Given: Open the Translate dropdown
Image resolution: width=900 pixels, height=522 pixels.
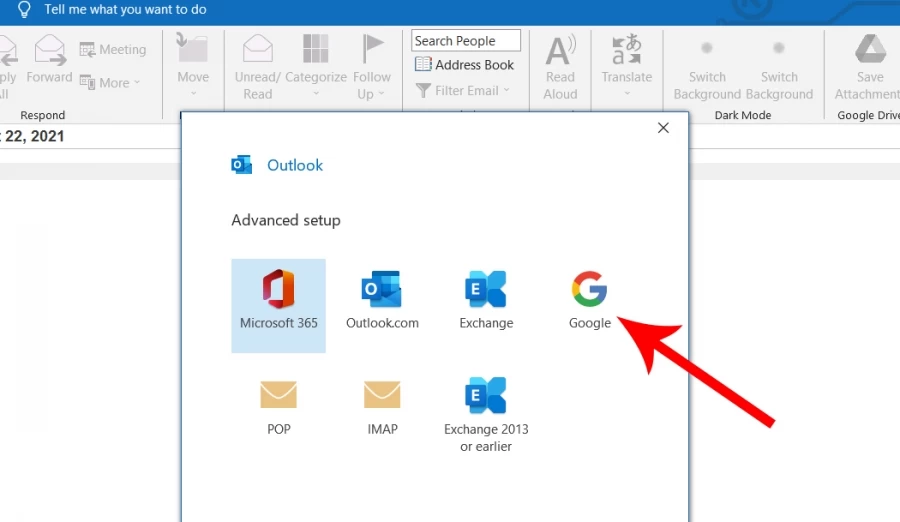Looking at the screenshot, I should click(627, 65).
